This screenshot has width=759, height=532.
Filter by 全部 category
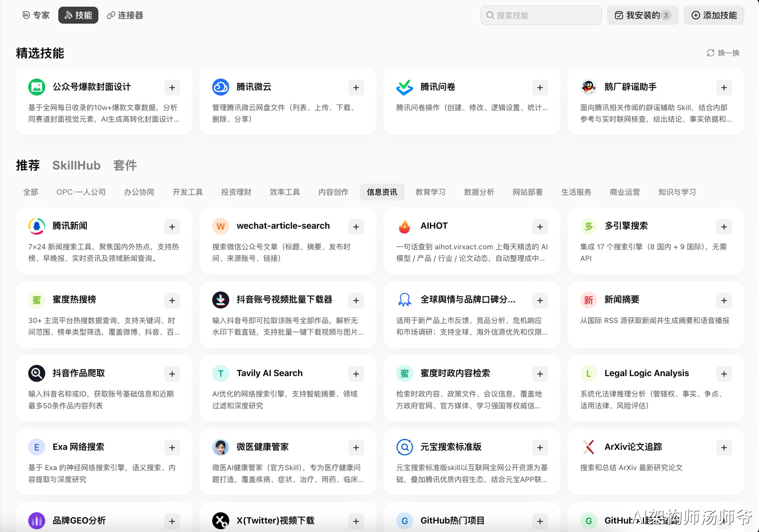pos(31,192)
